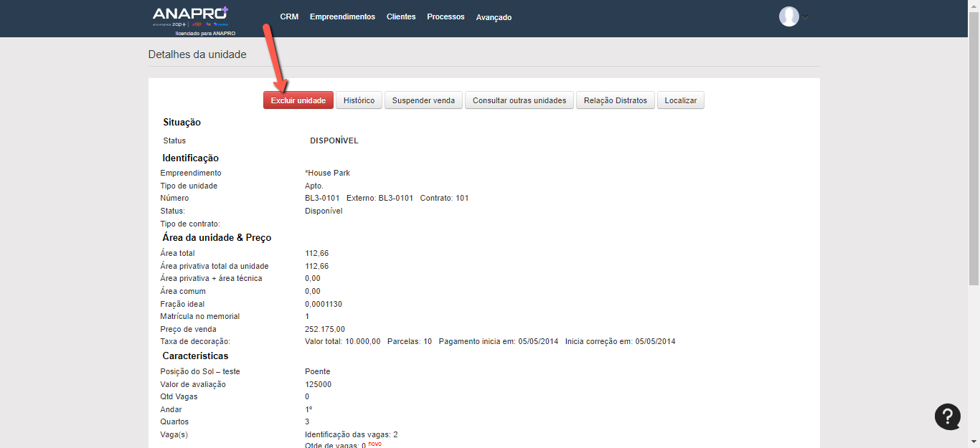View the unit's Histórico

(359, 100)
